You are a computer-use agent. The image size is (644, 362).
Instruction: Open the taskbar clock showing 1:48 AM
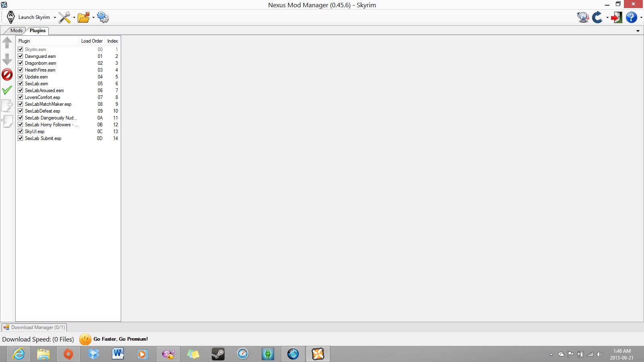pyautogui.click(x=622, y=354)
